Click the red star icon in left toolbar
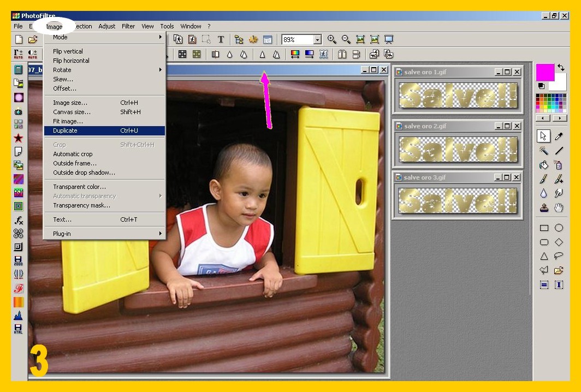 [19, 138]
